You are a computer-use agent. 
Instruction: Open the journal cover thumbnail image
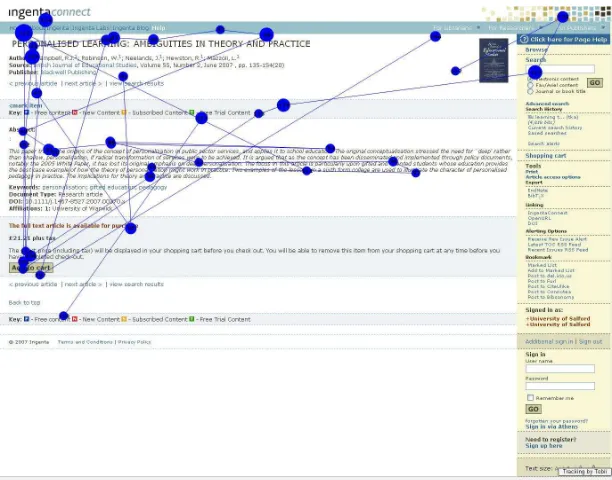pos(494,60)
